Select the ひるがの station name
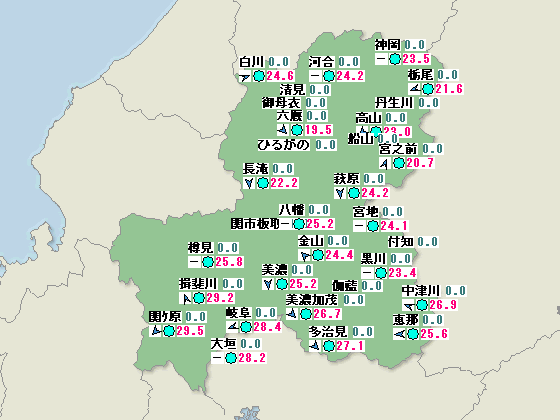 tap(283, 145)
